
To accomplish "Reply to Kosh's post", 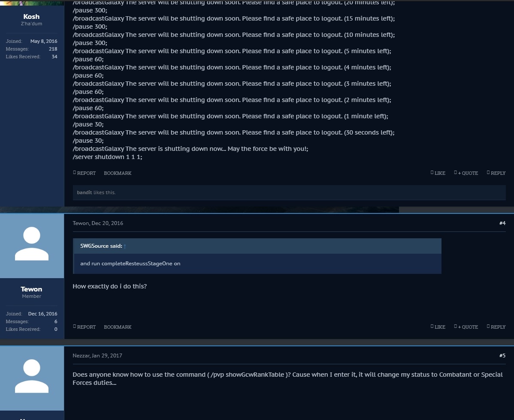I will [496, 173].
